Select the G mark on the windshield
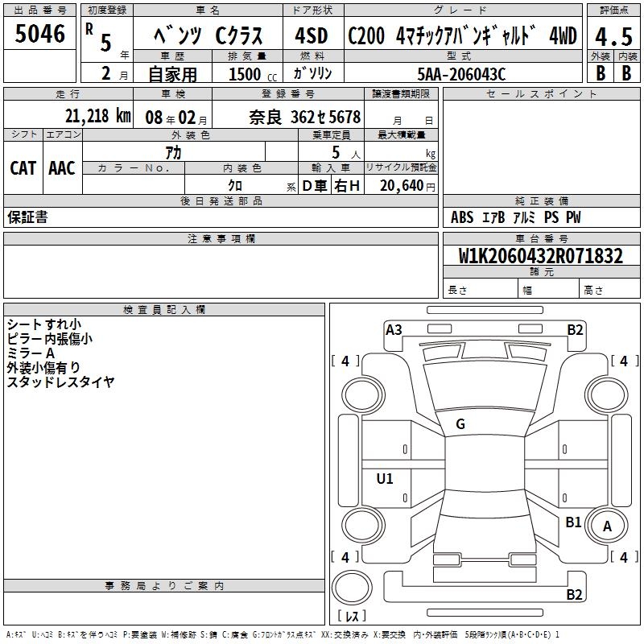The image size is (644, 644). tap(460, 424)
